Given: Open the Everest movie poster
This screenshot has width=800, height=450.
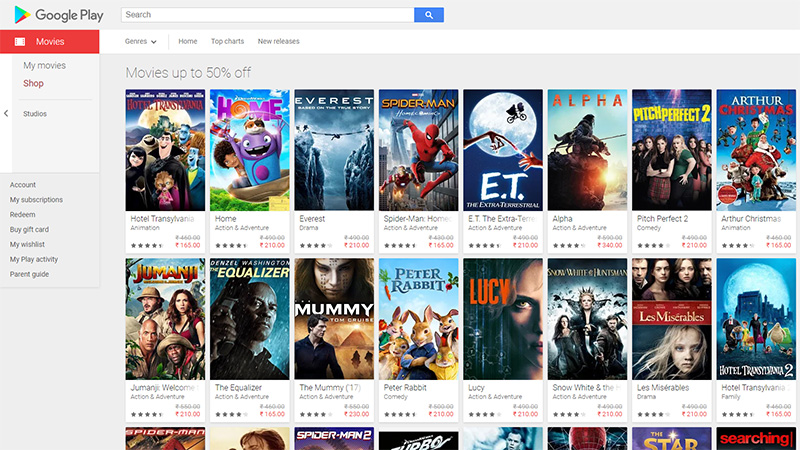Looking at the screenshot, I should pos(334,150).
